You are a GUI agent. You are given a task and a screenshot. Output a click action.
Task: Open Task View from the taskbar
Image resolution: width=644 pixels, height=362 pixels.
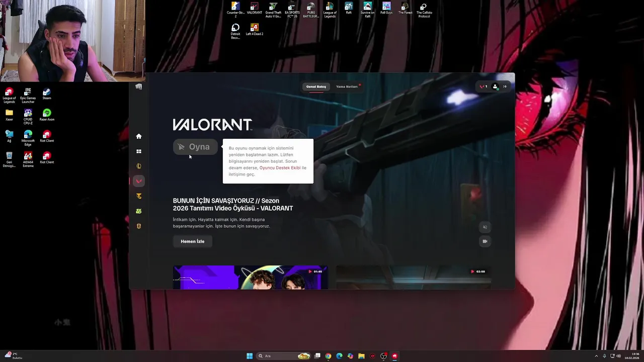pyautogui.click(x=317, y=356)
